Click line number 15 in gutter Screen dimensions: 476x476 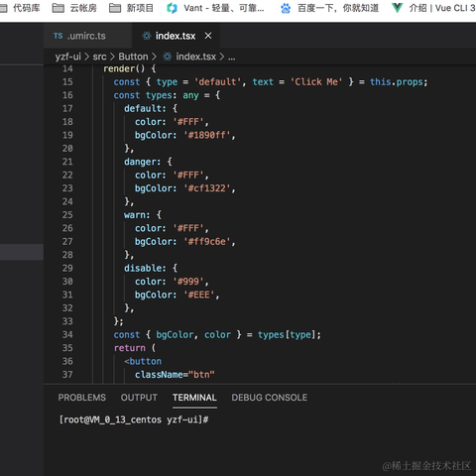point(67,82)
